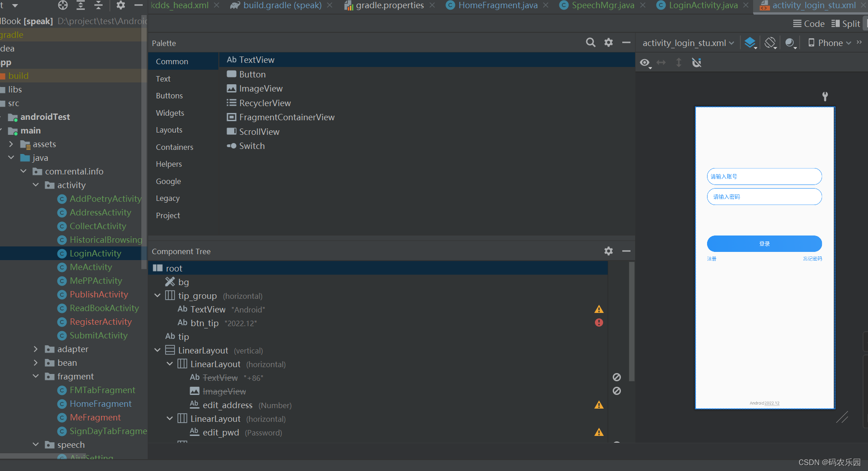
Task: Click warning icon on edit_pwd row
Action: point(599,432)
